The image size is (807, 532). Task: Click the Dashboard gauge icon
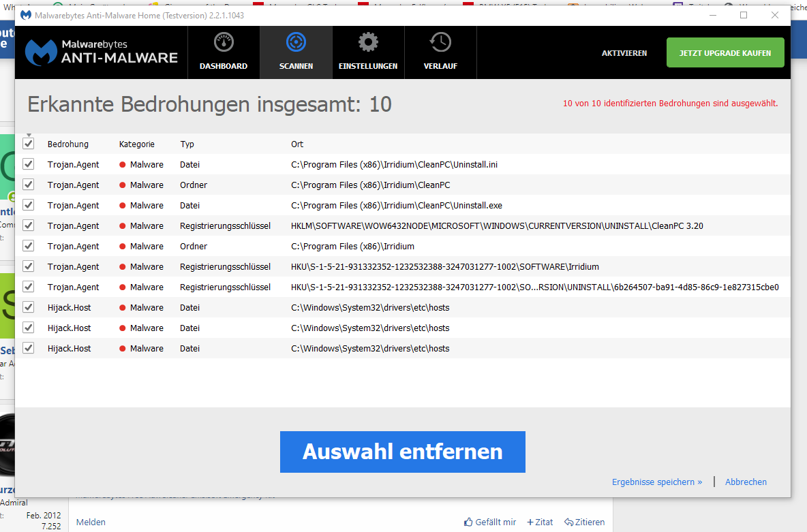point(224,42)
